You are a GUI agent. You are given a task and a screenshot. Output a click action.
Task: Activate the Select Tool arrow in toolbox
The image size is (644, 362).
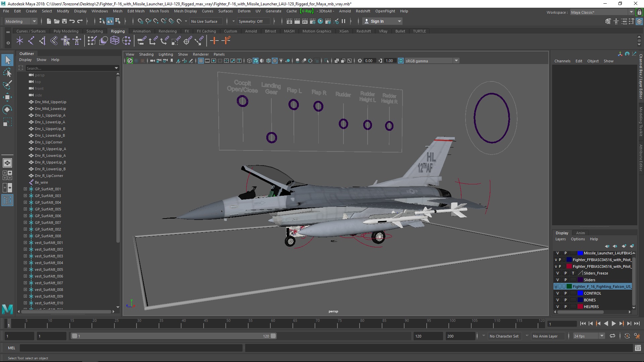pyautogui.click(x=7, y=60)
